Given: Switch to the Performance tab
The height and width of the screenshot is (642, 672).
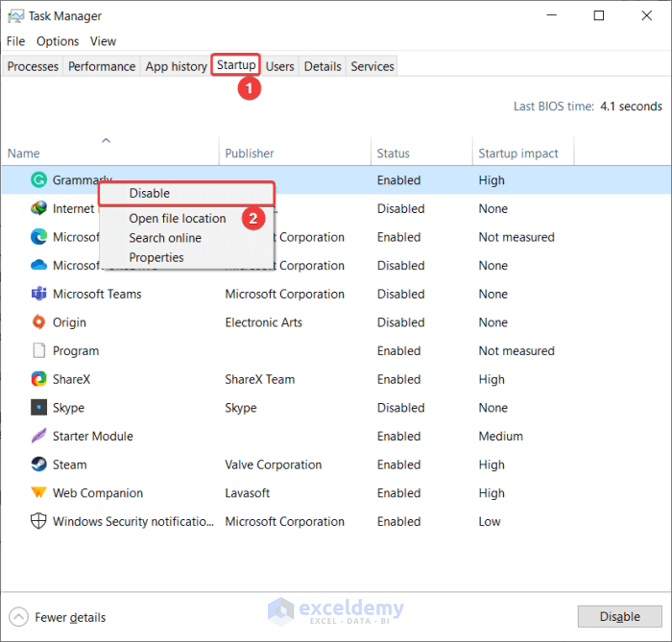Looking at the screenshot, I should [102, 66].
